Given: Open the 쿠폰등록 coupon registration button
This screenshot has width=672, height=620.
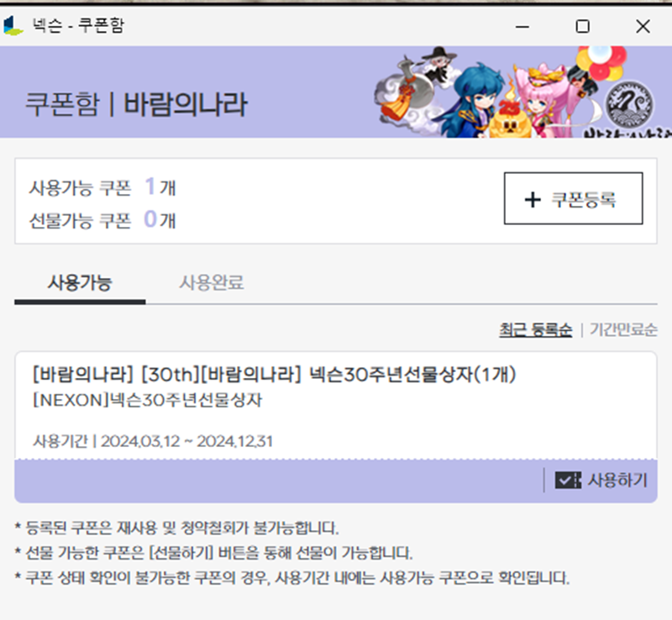Looking at the screenshot, I should [x=573, y=198].
